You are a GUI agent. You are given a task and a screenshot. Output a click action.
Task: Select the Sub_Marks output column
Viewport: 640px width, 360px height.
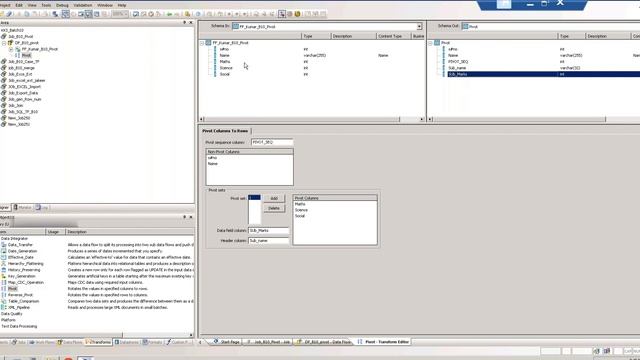pyautogui.click(x=458, y=74)
